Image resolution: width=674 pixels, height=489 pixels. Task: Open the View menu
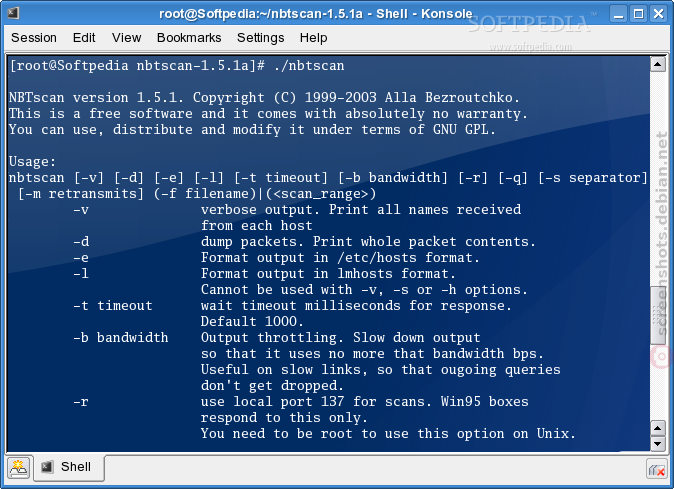(x=126, y=38)
